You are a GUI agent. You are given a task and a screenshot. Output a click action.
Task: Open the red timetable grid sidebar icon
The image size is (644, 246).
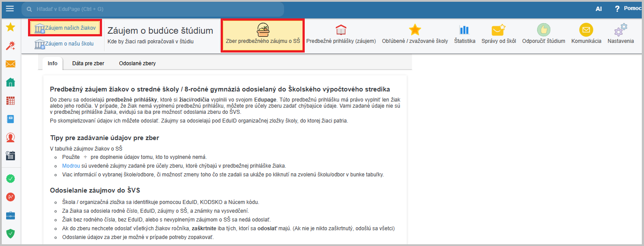(11, 101)
